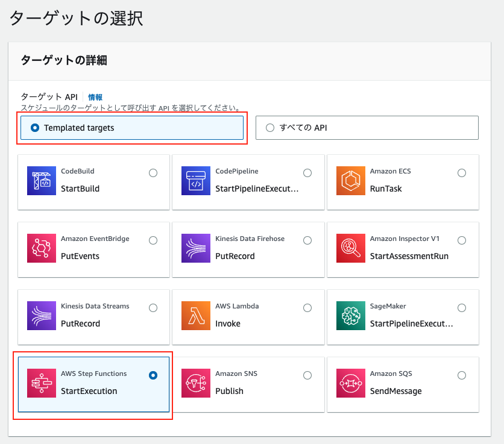Click the SageMaker service icon

pyautogui.click(x=351, y=316)
